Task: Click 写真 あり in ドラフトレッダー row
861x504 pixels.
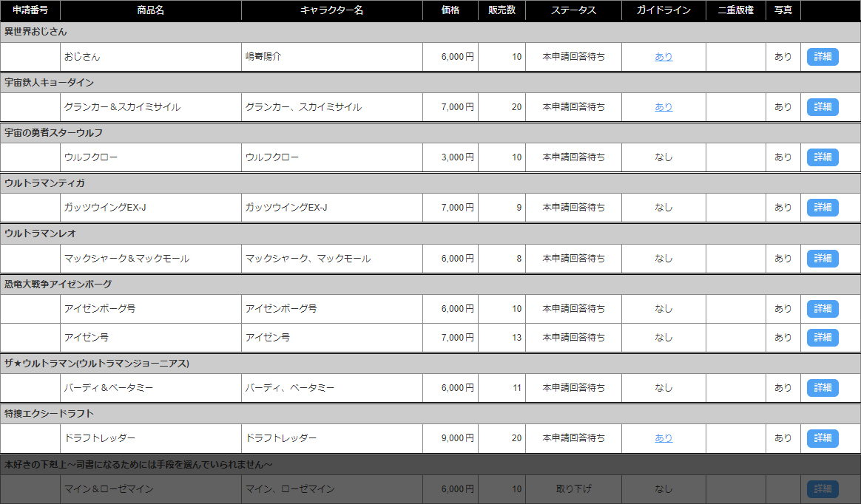Action: [783, 438]
